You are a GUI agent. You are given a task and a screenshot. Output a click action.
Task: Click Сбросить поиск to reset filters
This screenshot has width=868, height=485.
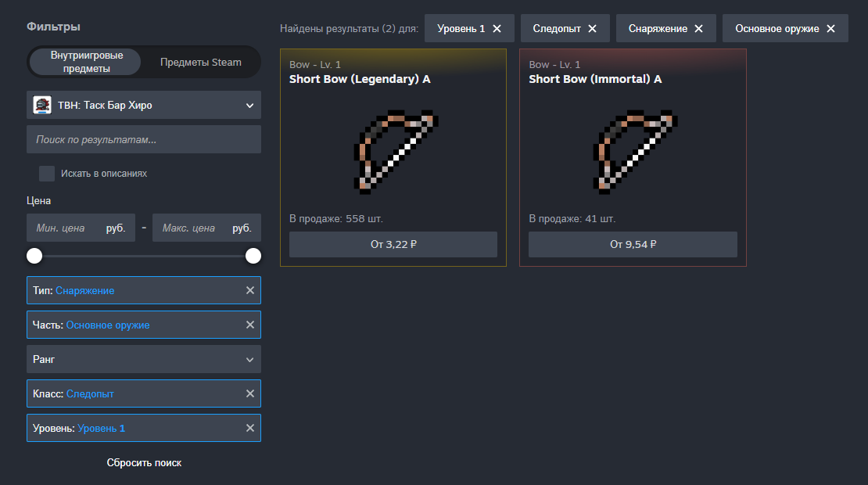click(x=144, y=462)
